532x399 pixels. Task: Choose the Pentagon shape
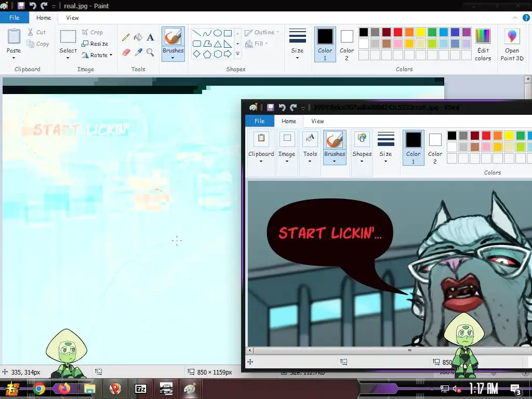(207, 54)
